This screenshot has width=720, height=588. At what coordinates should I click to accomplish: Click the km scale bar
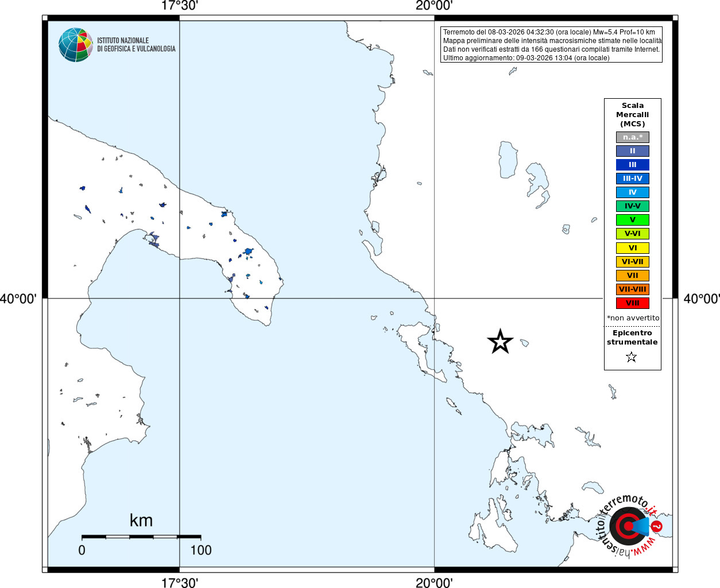pyautogui.click(x=141, y=536)
